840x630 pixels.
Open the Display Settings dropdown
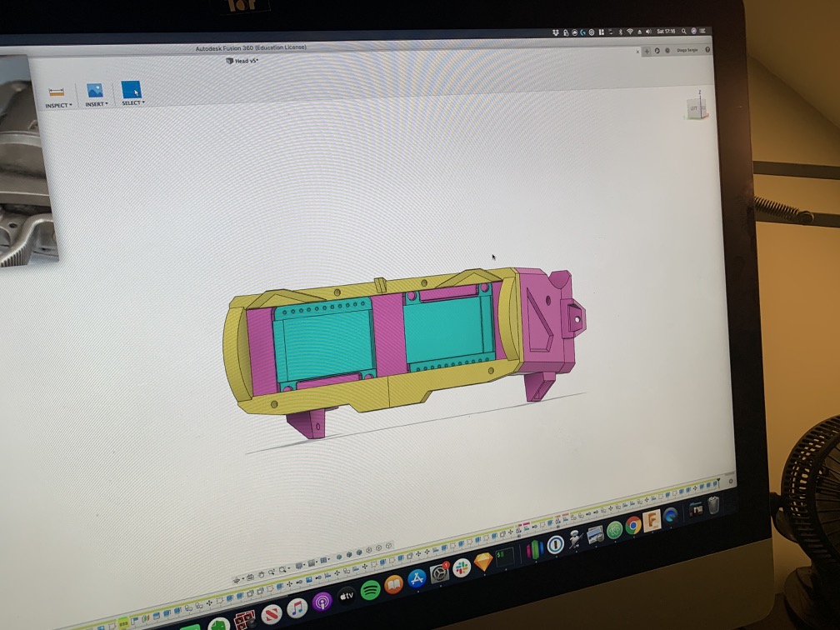click(301, 566)
